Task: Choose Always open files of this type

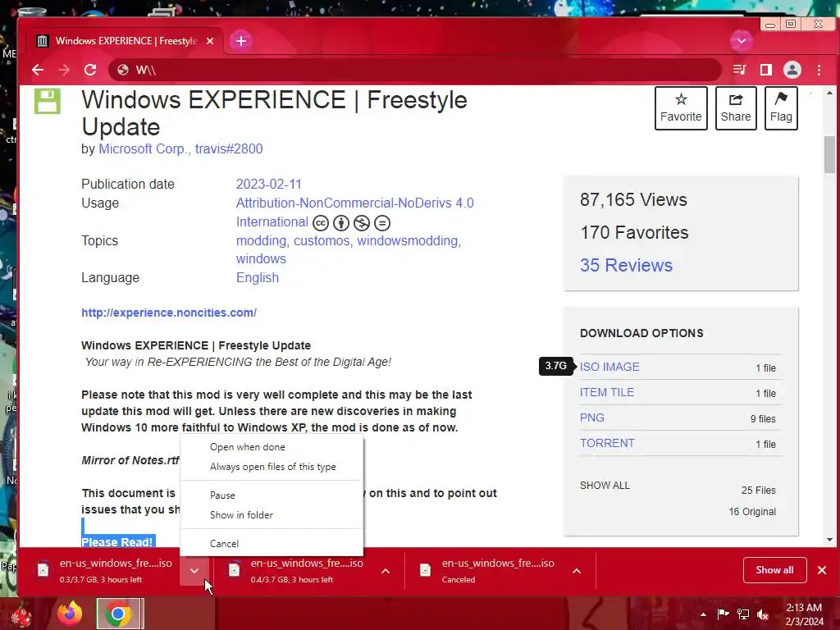Action: click(272, 467)
